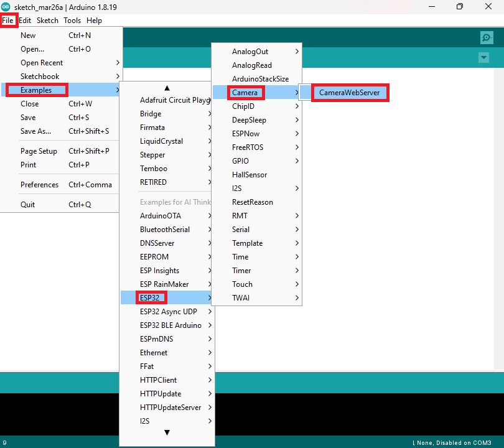Screen dimensions: 504x448
Task: Open ESP32 Async UDP examples
Action: pyautogui.click(x=167, y=312)
